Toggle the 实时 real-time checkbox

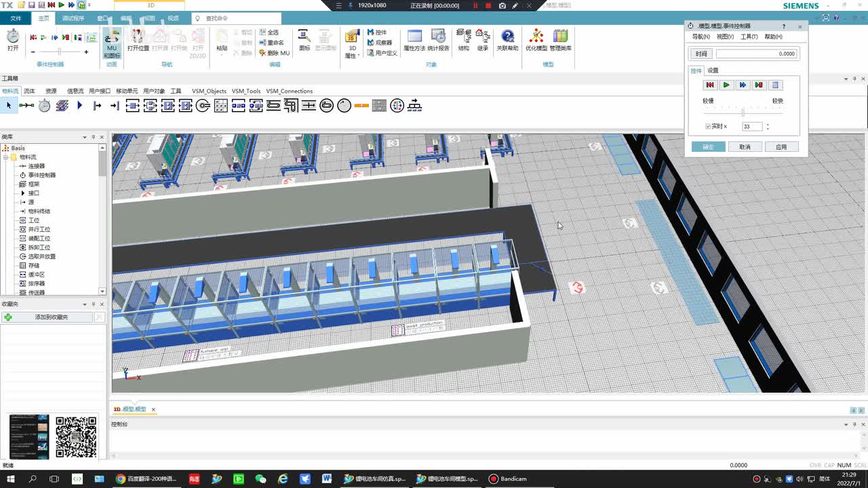coord(708,127)
